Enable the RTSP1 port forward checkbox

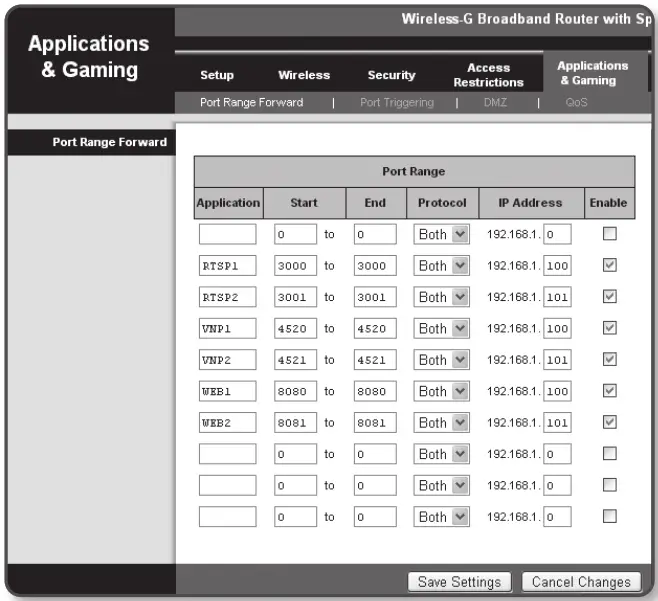(607, 266)
